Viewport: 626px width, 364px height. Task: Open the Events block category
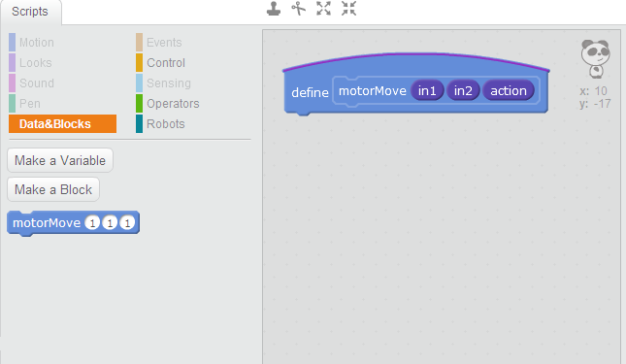164,43
